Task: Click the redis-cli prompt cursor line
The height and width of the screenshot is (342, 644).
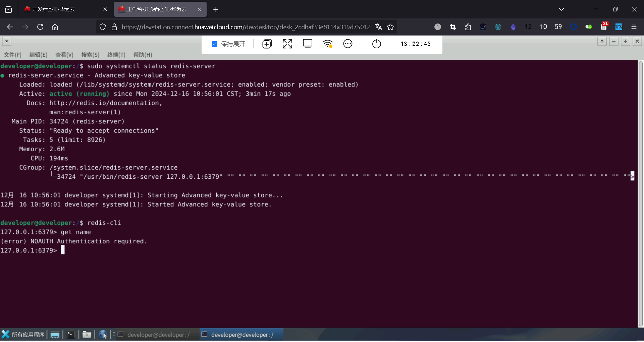Action: 32,250
